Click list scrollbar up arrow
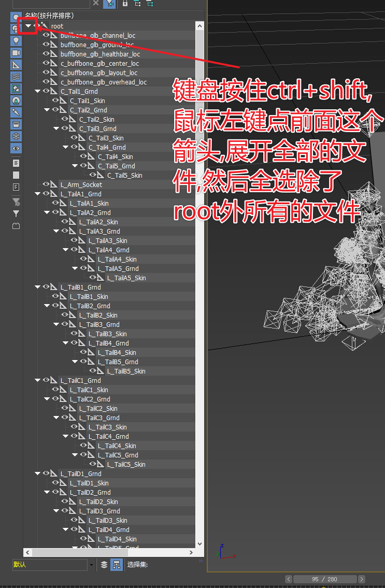 pyautogui.click(x=199, y=26)
